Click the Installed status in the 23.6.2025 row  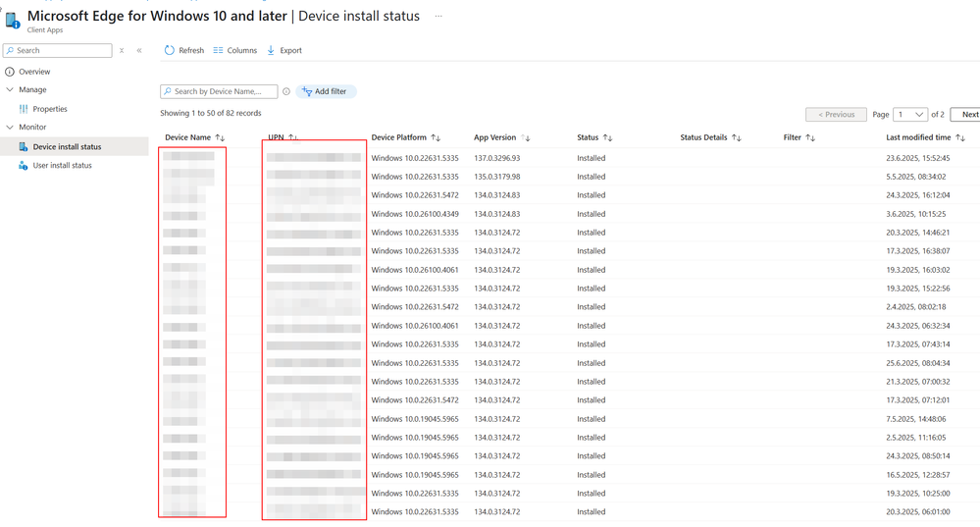coord(592,158)
